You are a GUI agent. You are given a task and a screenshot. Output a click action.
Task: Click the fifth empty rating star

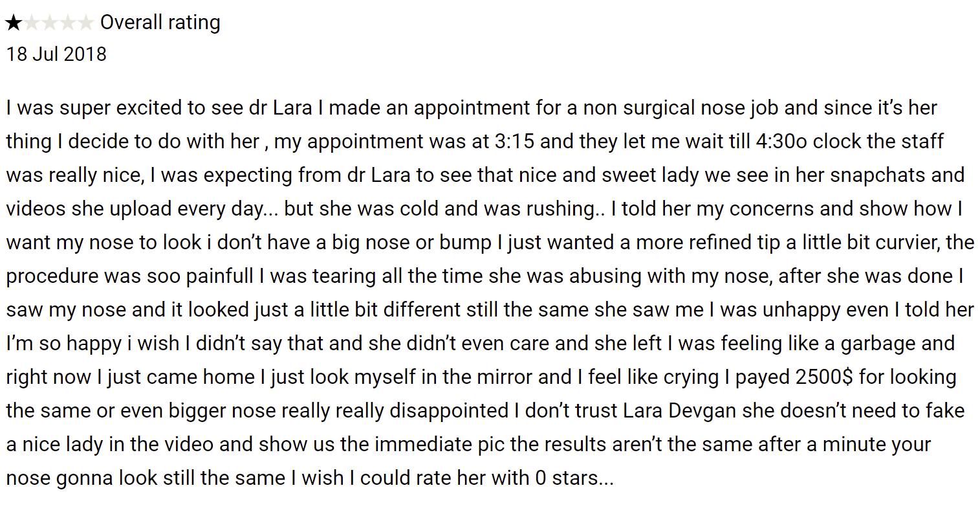[85, 23]
